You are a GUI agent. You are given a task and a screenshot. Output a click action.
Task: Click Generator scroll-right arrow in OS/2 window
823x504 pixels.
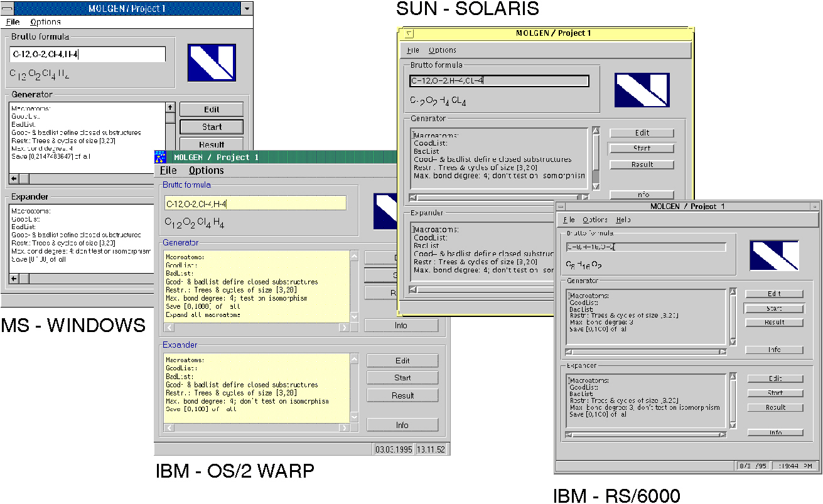click(344, 327)
